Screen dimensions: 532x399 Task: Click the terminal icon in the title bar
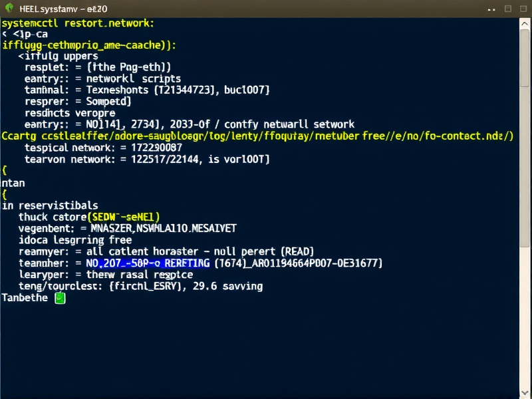[9, 9]
